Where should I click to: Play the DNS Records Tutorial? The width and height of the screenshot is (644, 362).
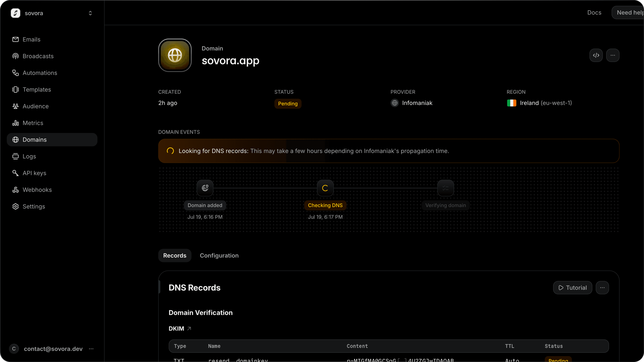(573, 288)
